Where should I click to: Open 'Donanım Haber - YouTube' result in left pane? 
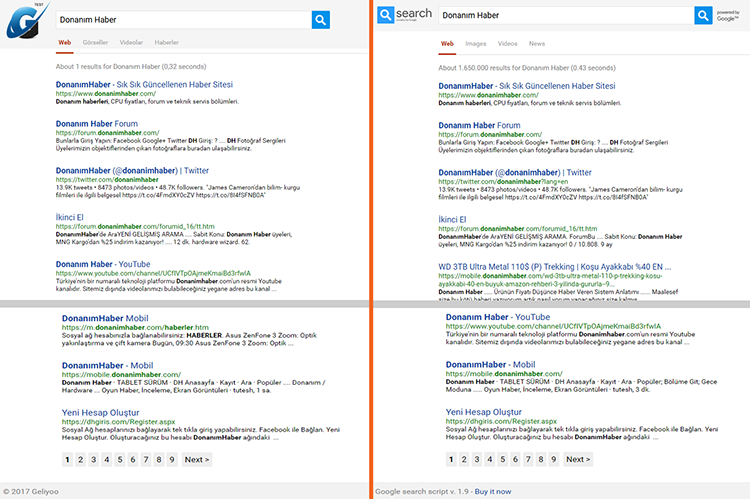[x=103, y=264]
